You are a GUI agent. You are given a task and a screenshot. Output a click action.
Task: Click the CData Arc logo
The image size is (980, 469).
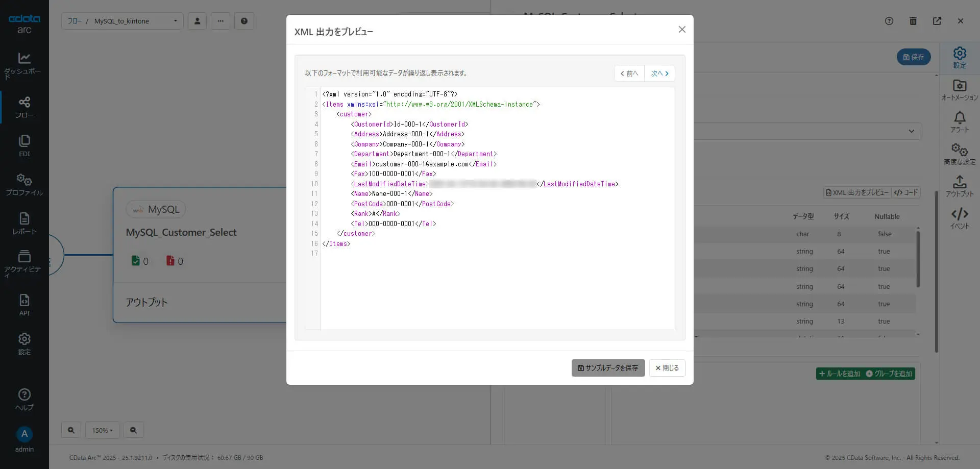[24, 23]
